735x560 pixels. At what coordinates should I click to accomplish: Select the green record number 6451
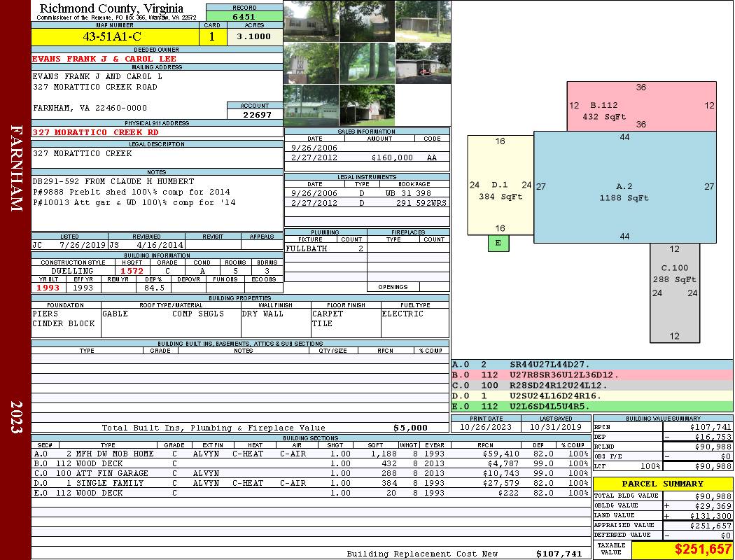tap(244, 16)
